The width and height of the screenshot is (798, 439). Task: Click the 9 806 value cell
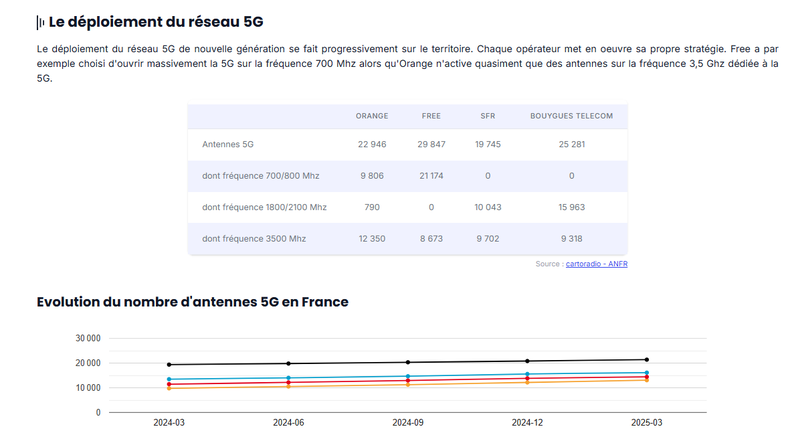point(372,176)
